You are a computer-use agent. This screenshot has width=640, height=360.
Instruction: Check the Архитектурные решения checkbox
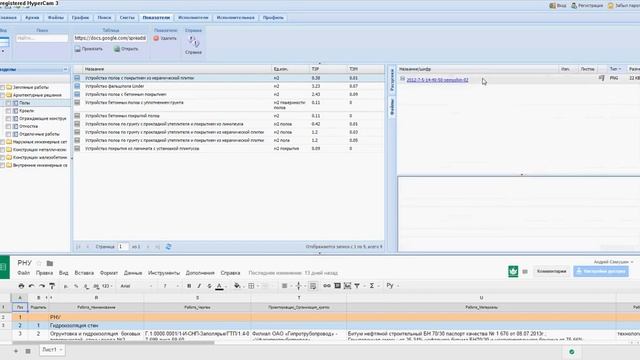click(x=2, y=95)
